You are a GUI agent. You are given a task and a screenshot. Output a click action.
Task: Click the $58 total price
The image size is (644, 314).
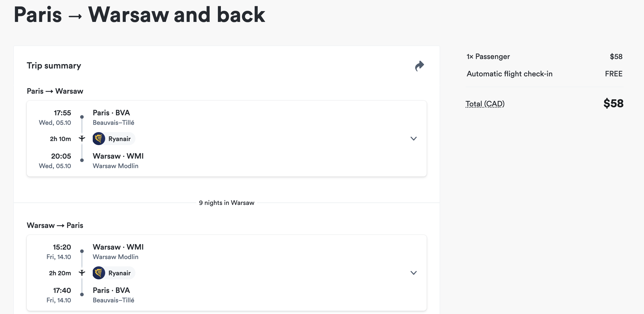[613, 103]
